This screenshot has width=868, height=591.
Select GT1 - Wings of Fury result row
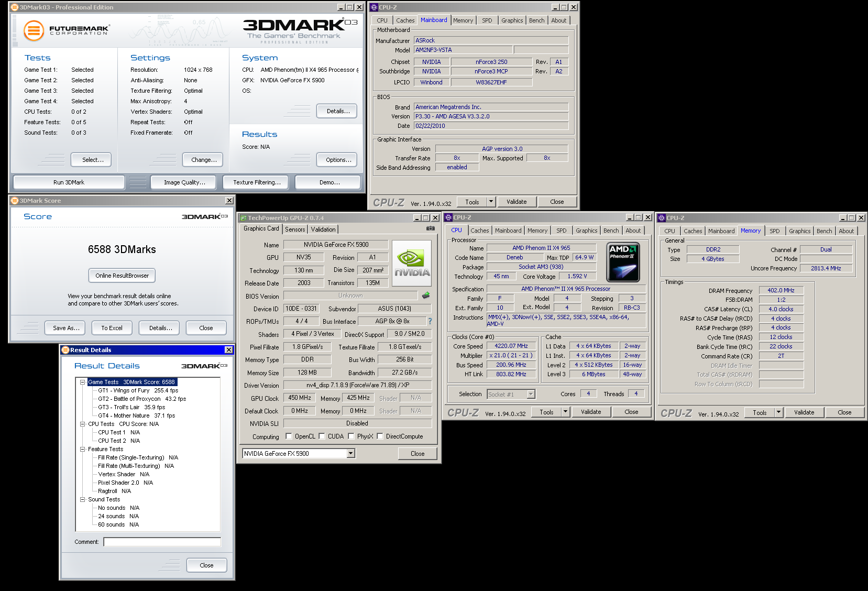(138, 390)
